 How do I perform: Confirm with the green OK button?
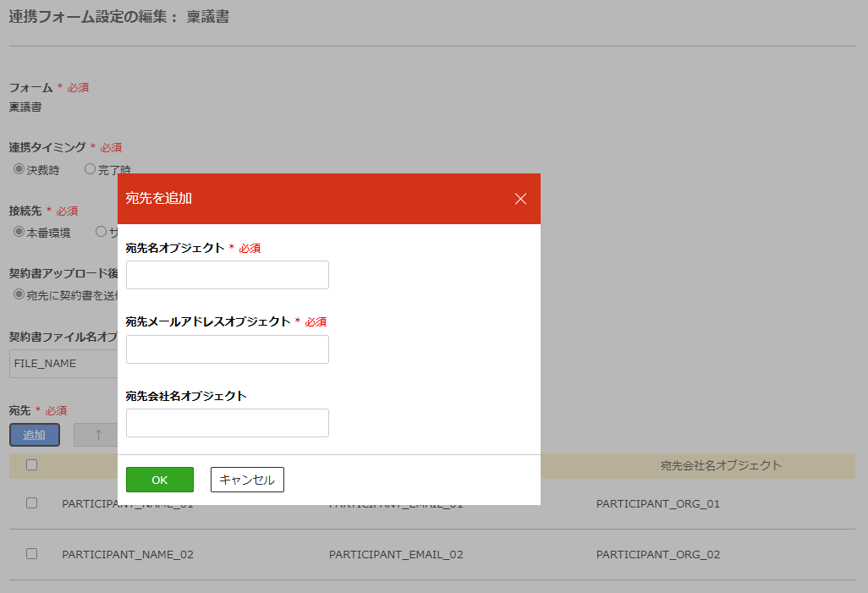[x=159, y=480]
